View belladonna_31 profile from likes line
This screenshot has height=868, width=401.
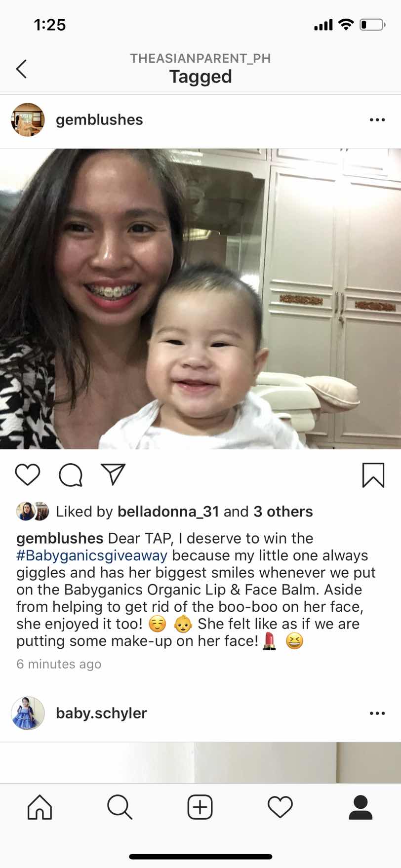click(168, 512)
